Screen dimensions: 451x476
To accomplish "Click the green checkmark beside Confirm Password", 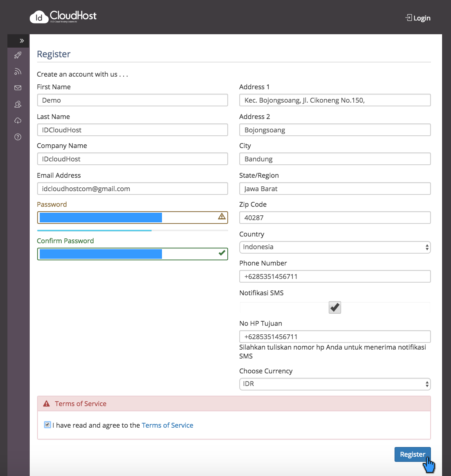I will (x=222, y=253).
